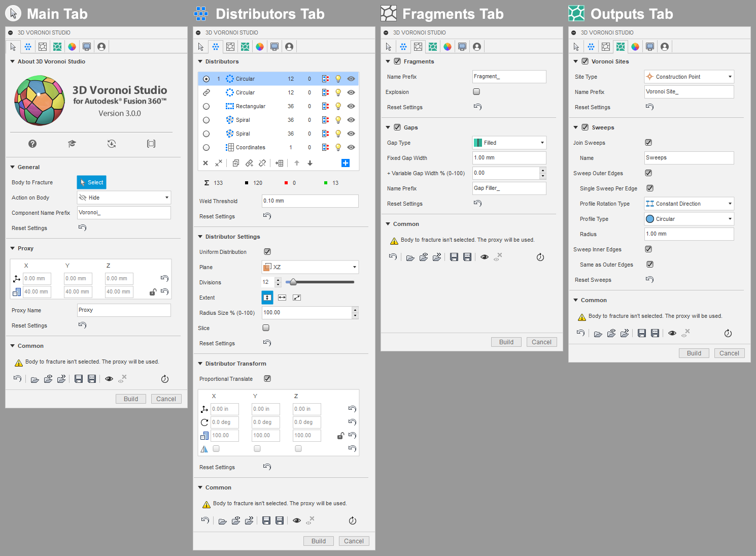Open the Plane dropdown showing XZ
Viewport: 756px width, 556px height.
pos(310,267)
